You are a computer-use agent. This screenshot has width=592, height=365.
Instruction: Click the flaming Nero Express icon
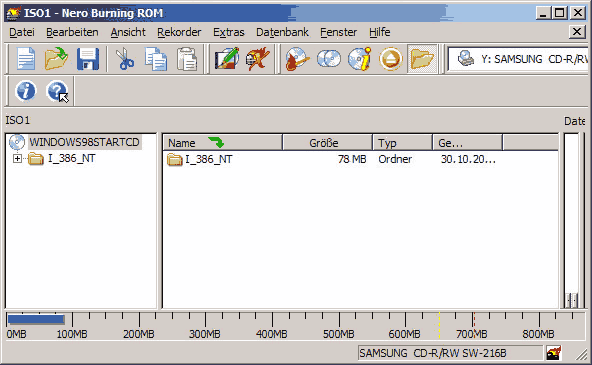pyautogui.click(x=257, y=59)
